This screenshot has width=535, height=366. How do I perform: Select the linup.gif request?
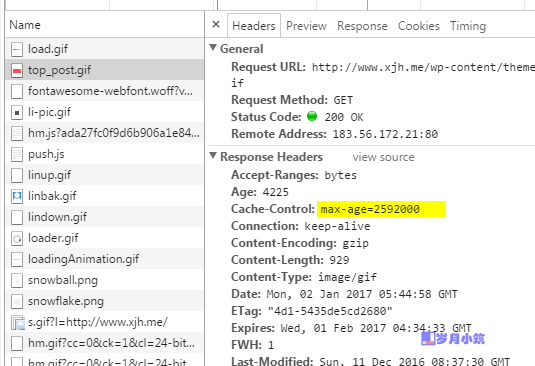coord(105,175)
